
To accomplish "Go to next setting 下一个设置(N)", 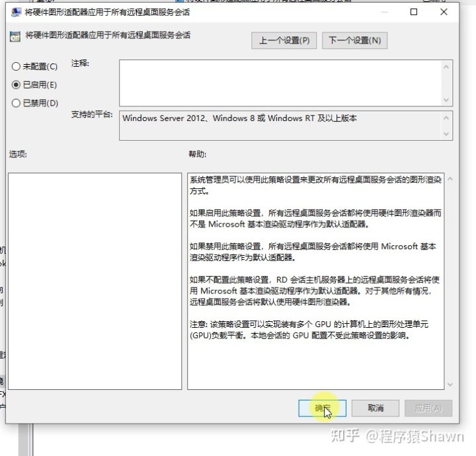I will point(354,40).
